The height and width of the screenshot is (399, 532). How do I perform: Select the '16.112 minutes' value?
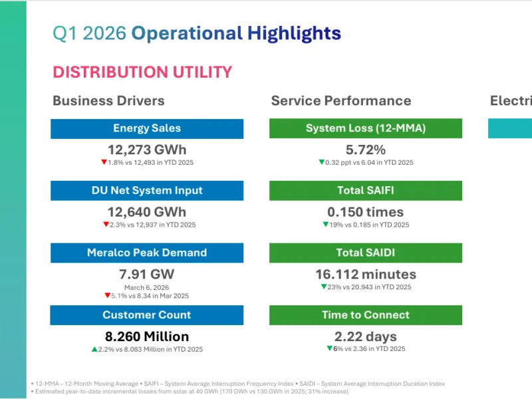366,274
